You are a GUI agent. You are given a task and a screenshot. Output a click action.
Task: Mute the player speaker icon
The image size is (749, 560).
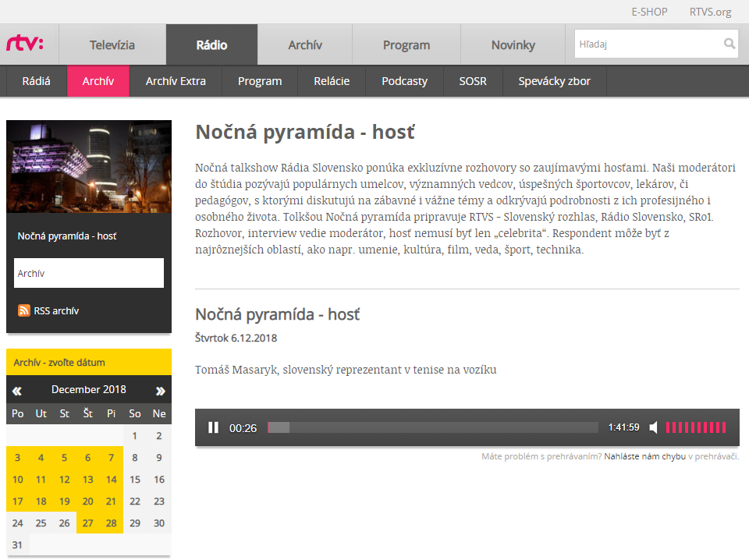tap(654, 427)
